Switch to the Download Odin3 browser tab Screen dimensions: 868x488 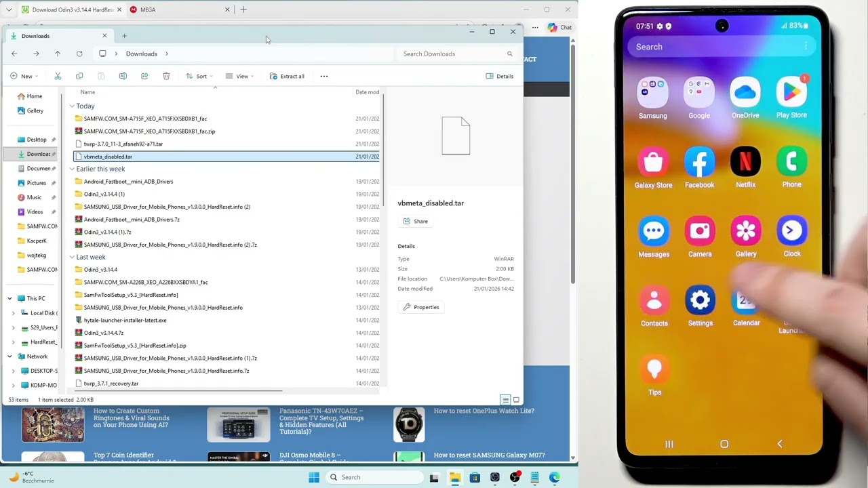71,9
